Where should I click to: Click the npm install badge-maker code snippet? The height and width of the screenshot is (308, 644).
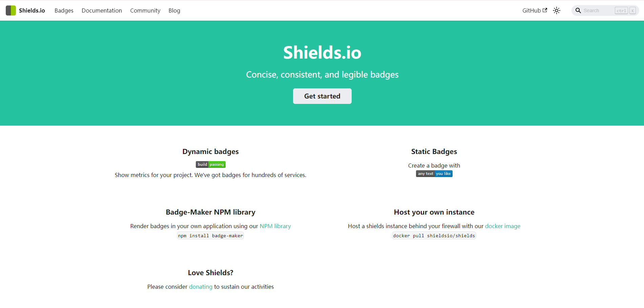(210, 236)
